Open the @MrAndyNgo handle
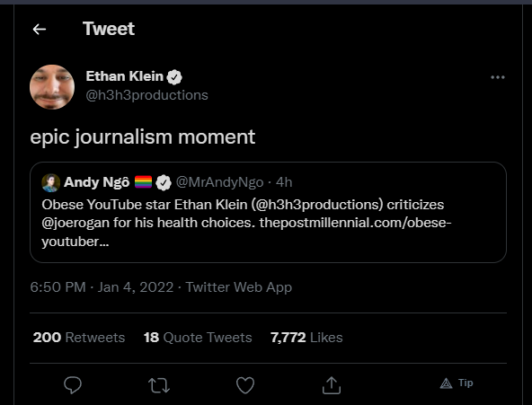The width and height of the screenshot is (532, 405). pos(219,182)
